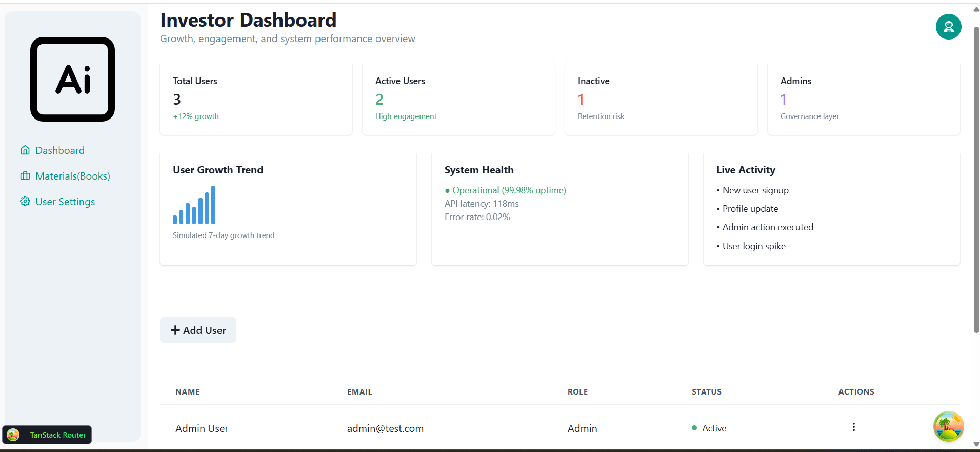980x452 pixels.
Task: Click the Add User button
Action: 198,330
